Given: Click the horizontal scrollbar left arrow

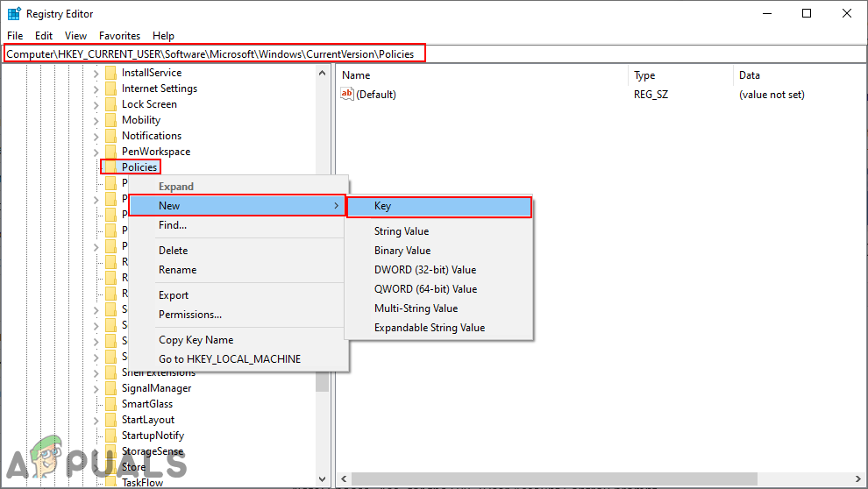Looking at the screenshot, I should pos(344,478).
